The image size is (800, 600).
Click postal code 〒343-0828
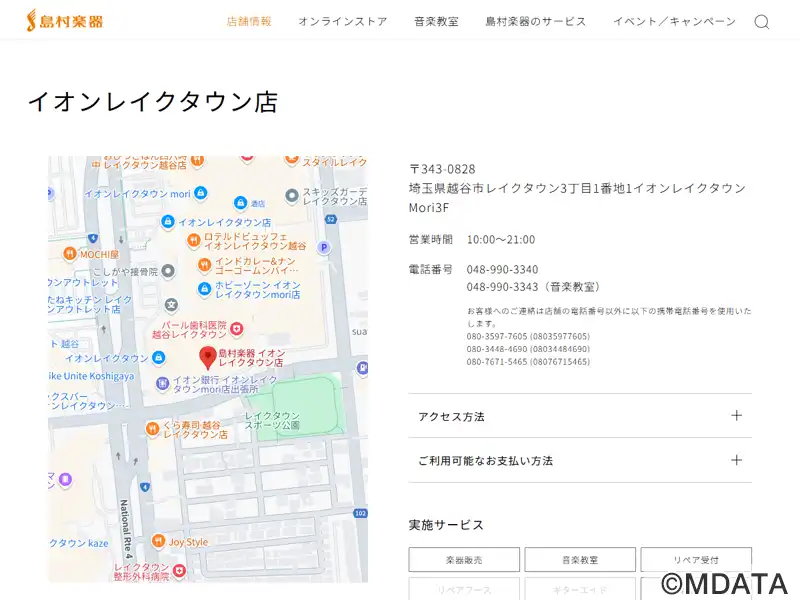pos(442,169)
